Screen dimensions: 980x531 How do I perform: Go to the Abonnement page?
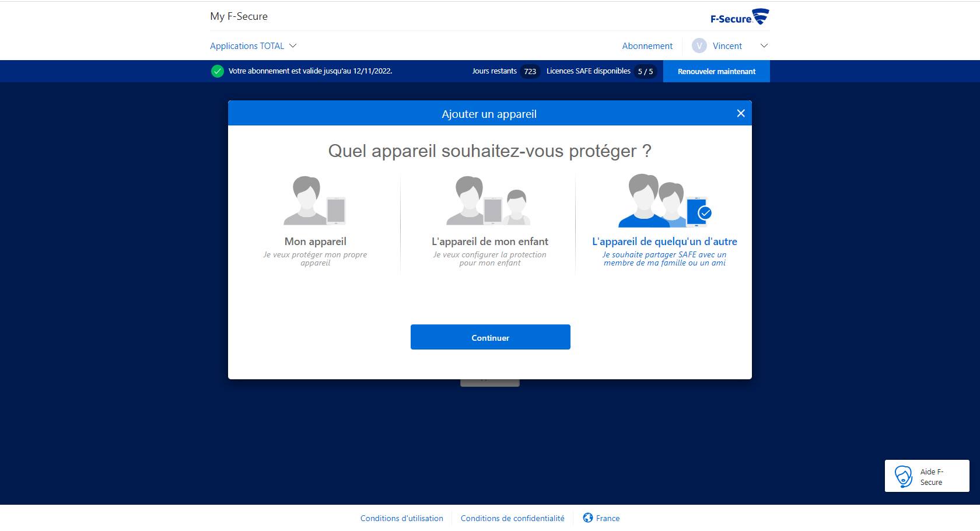647,46
